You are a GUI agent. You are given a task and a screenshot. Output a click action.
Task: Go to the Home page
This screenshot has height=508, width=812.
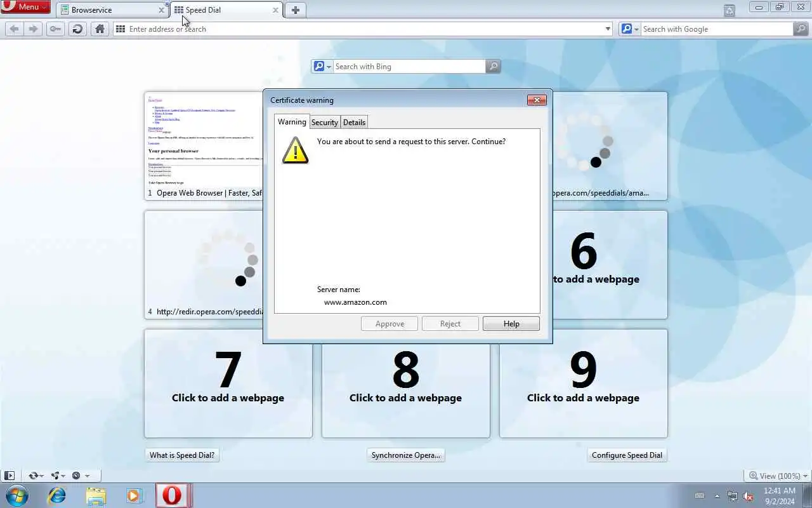click(x=100, y=29)
